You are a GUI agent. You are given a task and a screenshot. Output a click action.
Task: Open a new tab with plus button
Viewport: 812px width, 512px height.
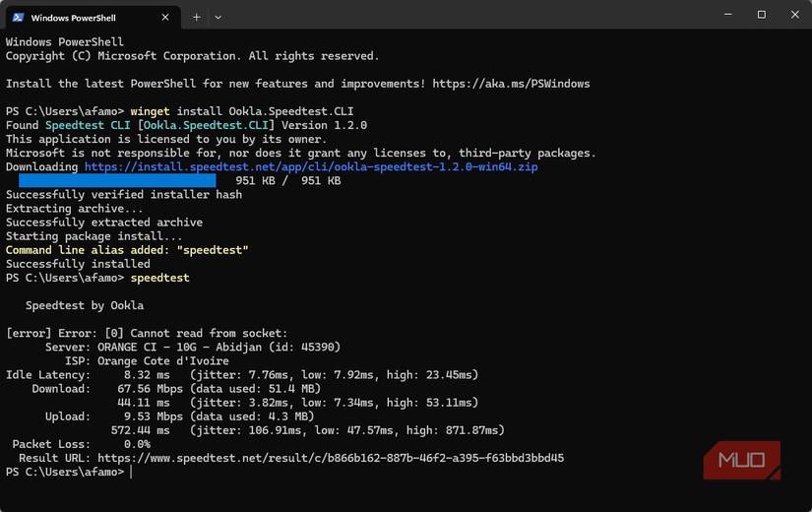coord(196,17)
